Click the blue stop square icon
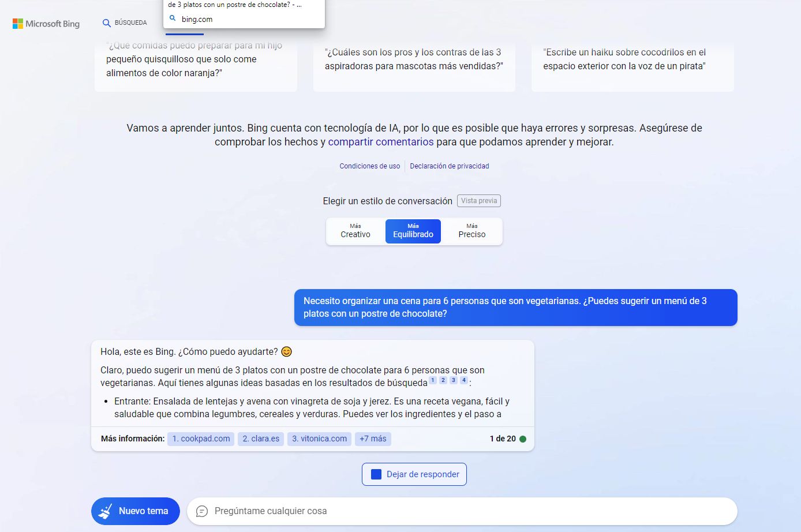Screen dimensions: 801x532 pos(376,474)
